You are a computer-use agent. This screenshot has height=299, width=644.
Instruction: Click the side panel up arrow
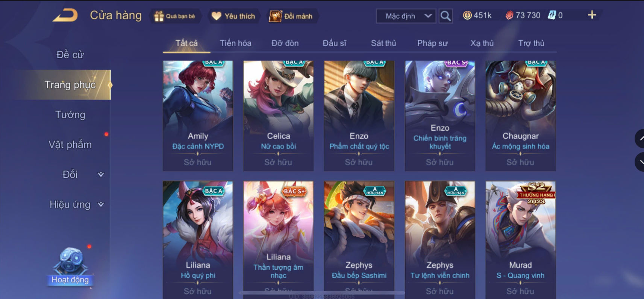639,138
